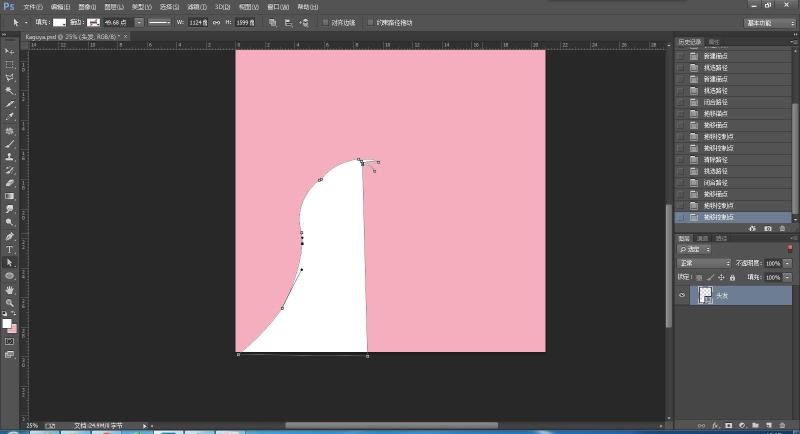Viewport: 800px width, 434px height.
Task: Open path operations in options bar
Action: coord(273,22)
